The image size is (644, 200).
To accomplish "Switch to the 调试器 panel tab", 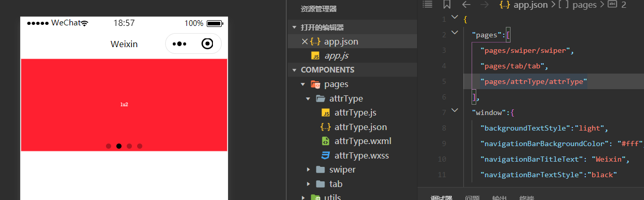I will 441,198.
